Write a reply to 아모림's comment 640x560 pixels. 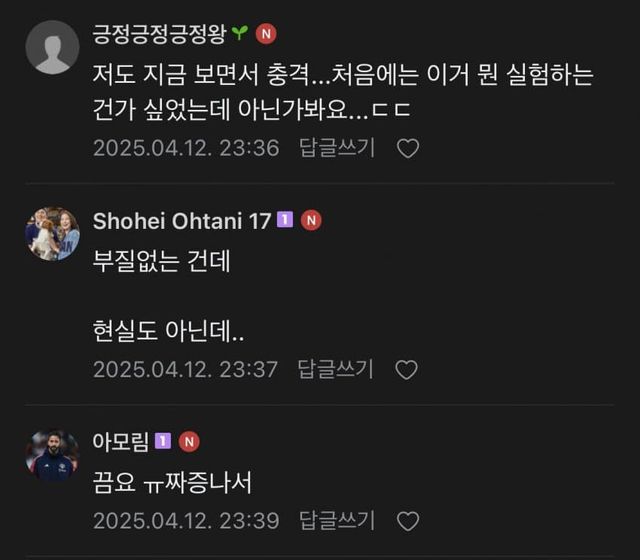coord(337,521)
